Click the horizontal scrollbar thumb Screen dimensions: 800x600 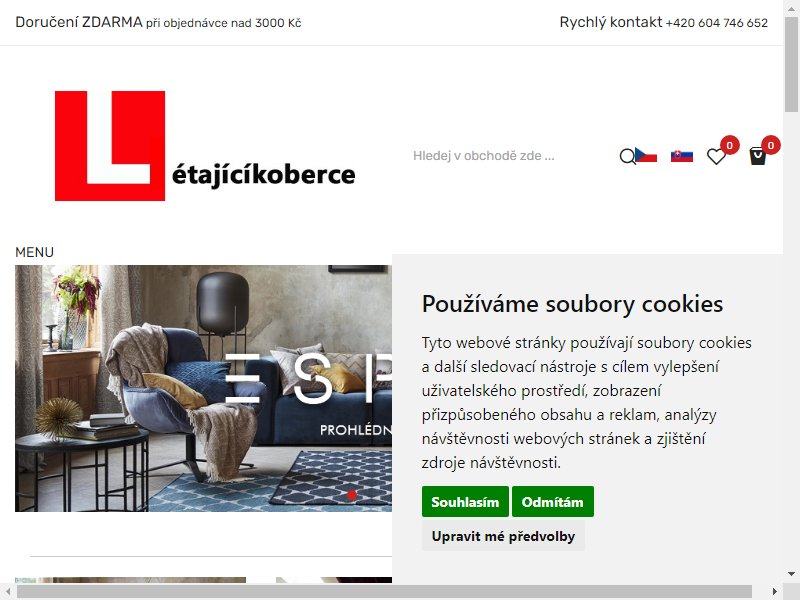(385, 592)
